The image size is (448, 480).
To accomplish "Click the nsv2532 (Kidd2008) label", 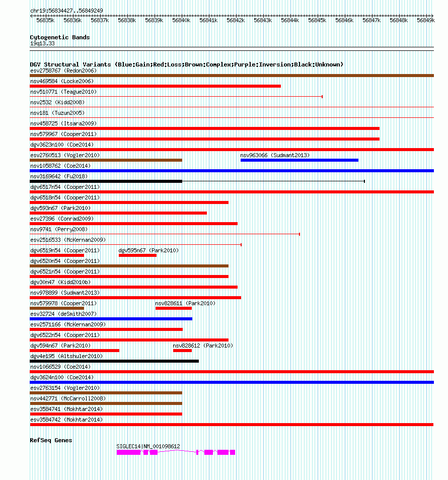I will coord(57,102).
